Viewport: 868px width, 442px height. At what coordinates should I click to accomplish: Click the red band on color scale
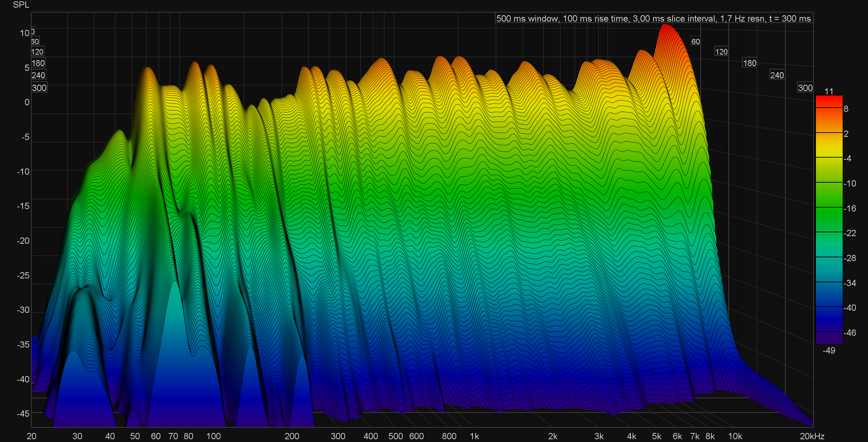pos(829,102)
